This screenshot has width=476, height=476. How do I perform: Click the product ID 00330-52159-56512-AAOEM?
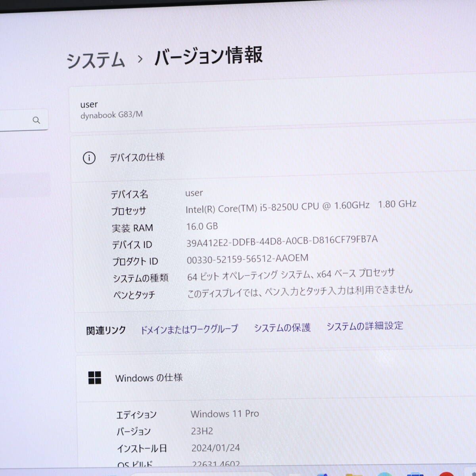pos(248,259)
